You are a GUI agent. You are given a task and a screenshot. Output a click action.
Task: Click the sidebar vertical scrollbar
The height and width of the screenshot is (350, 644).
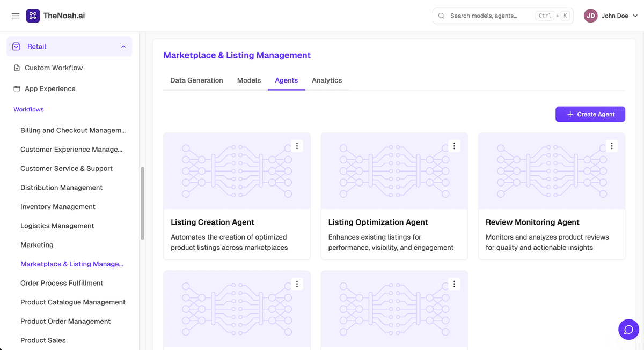click(142, 204)
